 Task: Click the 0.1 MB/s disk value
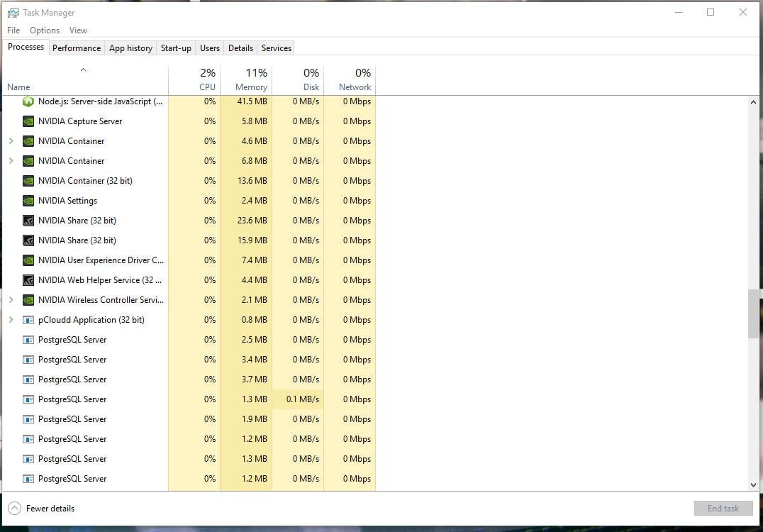303,399
